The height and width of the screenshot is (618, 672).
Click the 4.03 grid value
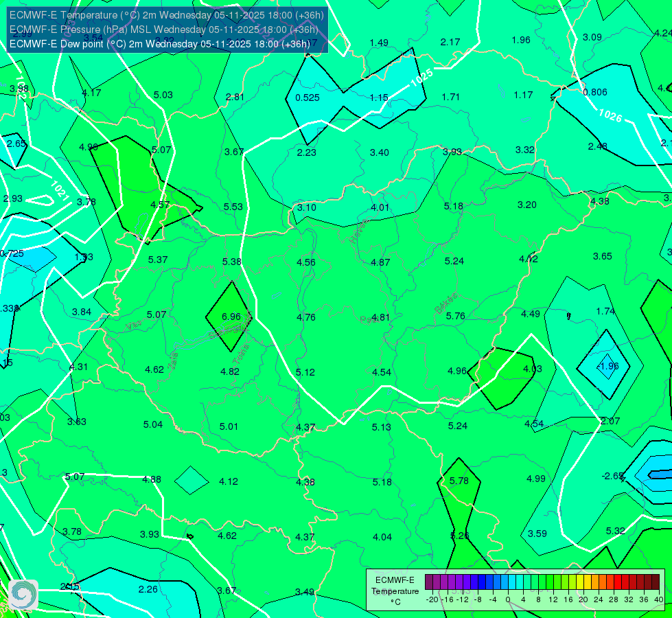532,369
